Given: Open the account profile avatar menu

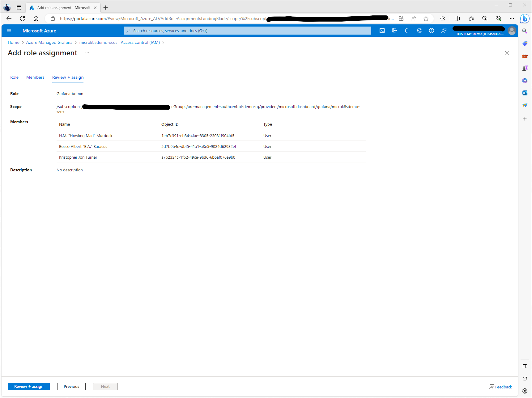Looking at the screenshot, I should pyautogui.click(x=512, y=31).
